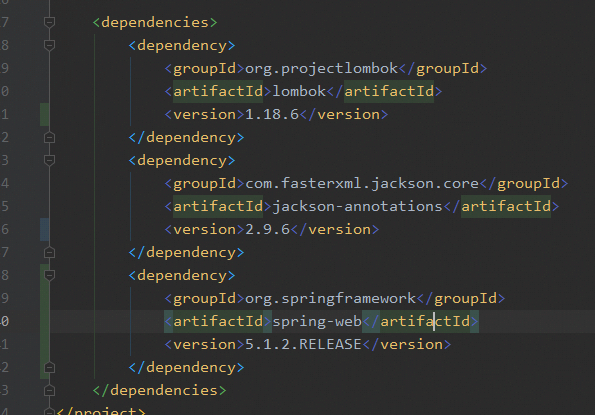
Task: Click com.fasterxml.jackson.core groupId value
Action: (x=362, y=184)
